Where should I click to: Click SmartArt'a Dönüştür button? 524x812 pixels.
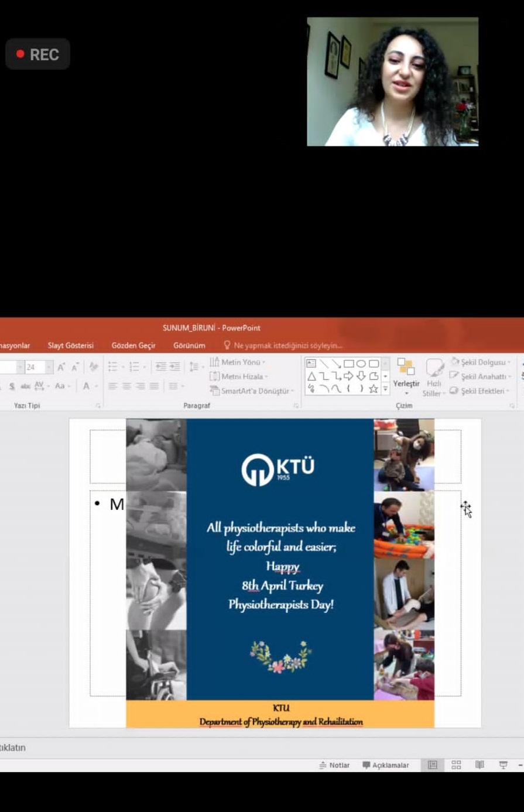click(252, 390)
